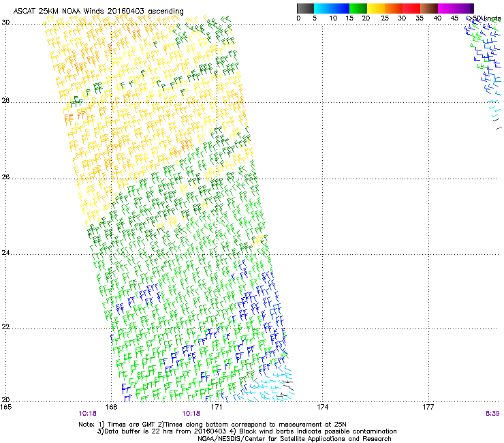The width and height of the screenshot is (504, 443).
Task: Click the longitude label 174
Action: click(322, 407)
